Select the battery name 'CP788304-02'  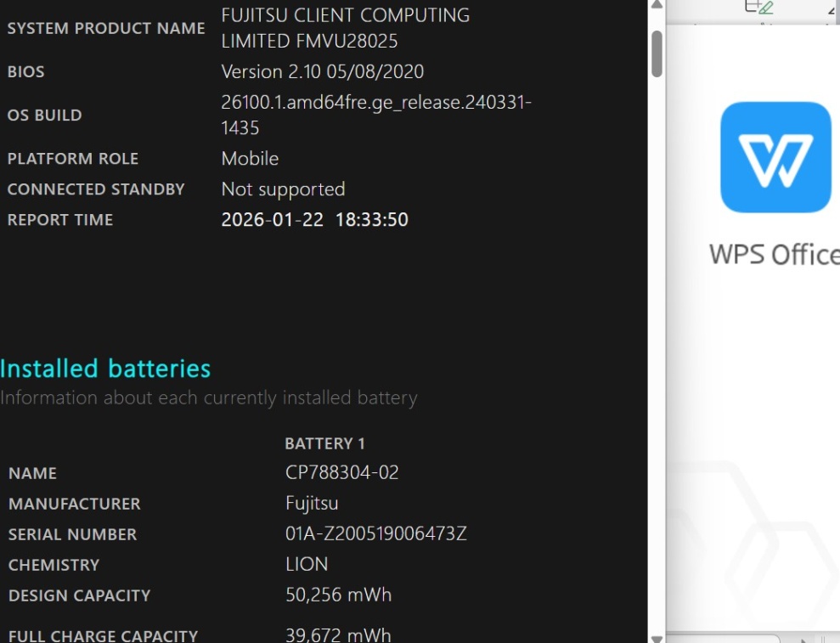coord(341,472)
